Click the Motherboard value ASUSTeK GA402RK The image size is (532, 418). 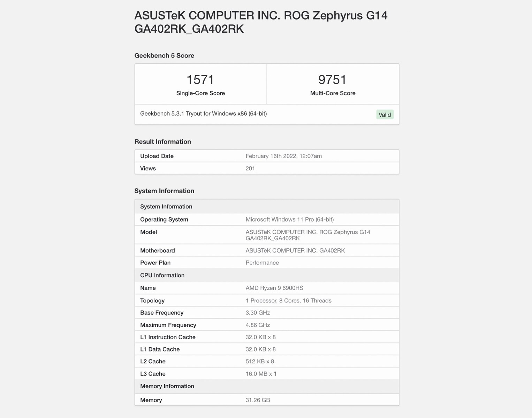295,250
